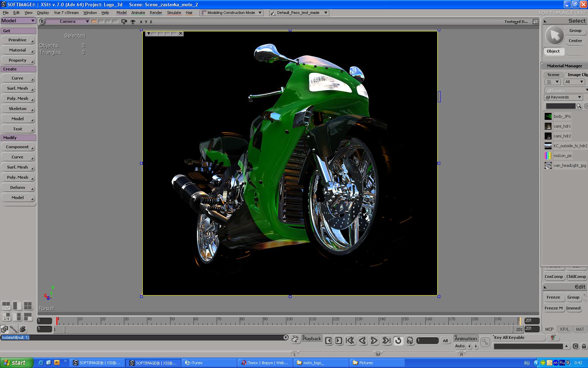Open the render region options triangle
Image resolution: width=588 pixels, height=368 pixels.
tap(148, 34)
